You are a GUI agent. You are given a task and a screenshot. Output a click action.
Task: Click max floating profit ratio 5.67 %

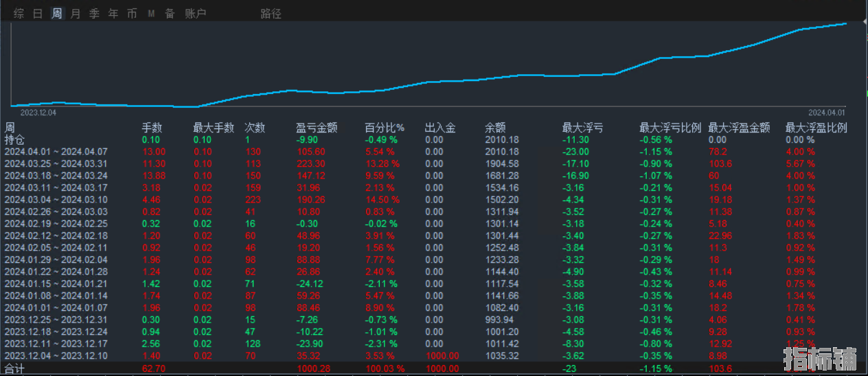click(800, 163)
